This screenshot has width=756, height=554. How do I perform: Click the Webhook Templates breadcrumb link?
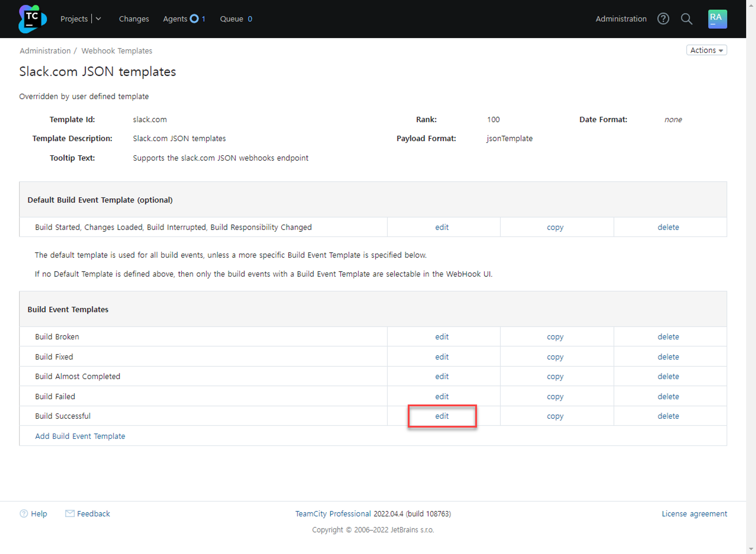pyautogui.click(x=117, y=51)
